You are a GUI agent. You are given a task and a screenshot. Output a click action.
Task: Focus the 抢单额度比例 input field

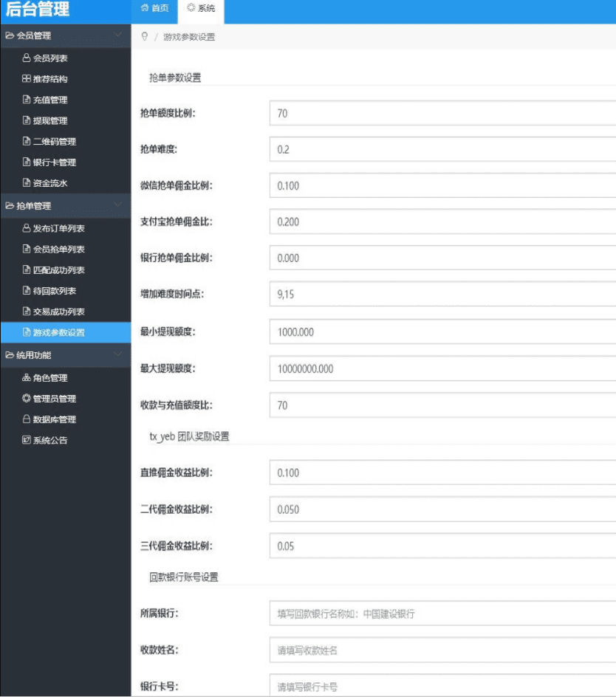click(x=442, y=113)
